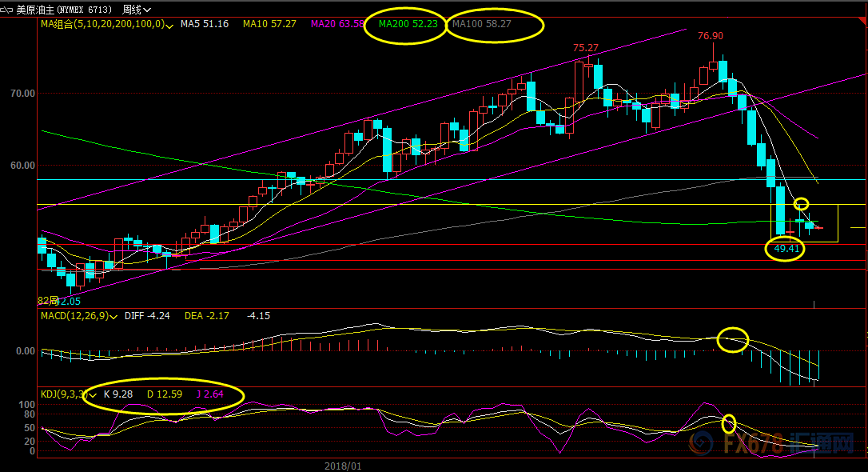Select the green MA200 52.23 label
The width and height of the screenshot is (868, 472).
pos(408,25)
